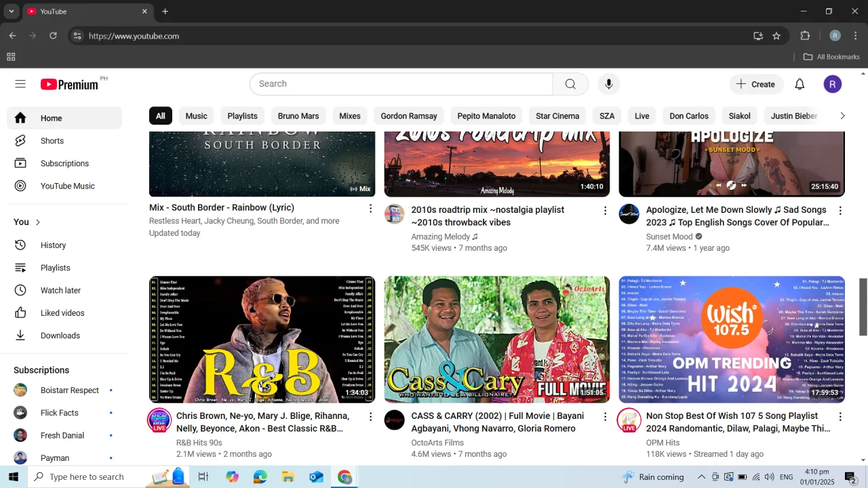The height and width of the screenshot is (488, 868).
Task: Open Chrome tab search dropdown
Action: (x=11, y=12)
